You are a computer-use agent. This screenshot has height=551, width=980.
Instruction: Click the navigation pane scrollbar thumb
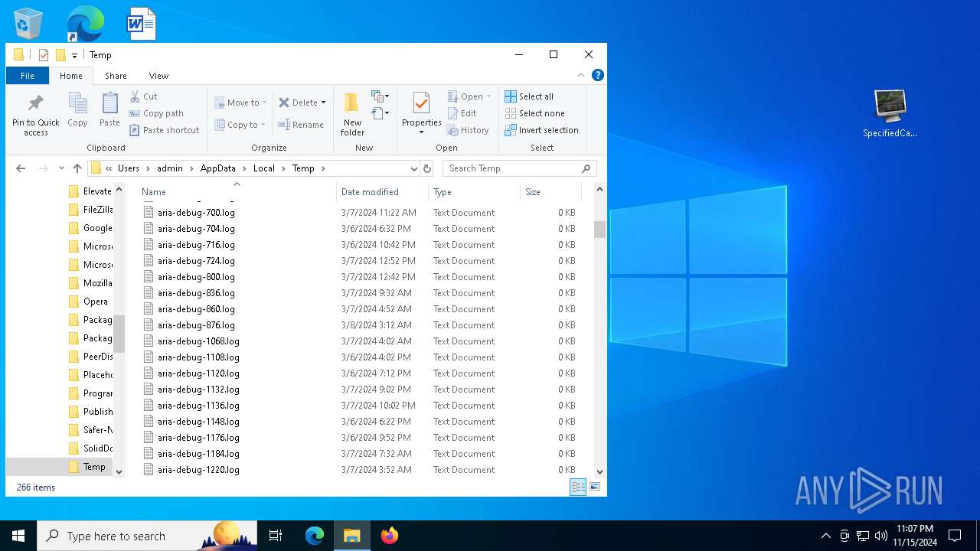pos(119,334)
